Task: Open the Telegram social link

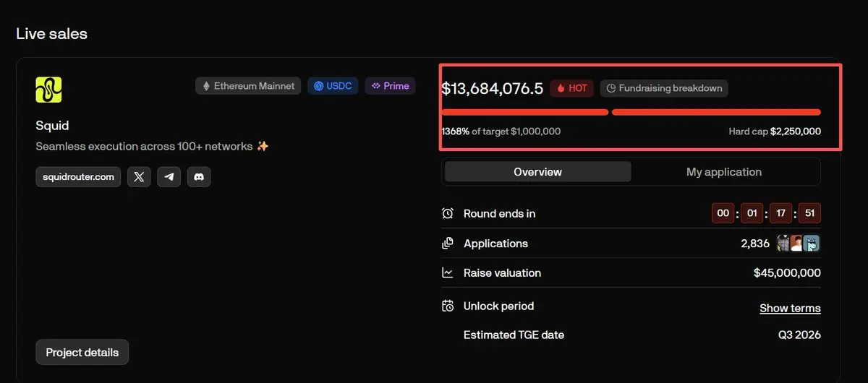Action: coord(169,176)
